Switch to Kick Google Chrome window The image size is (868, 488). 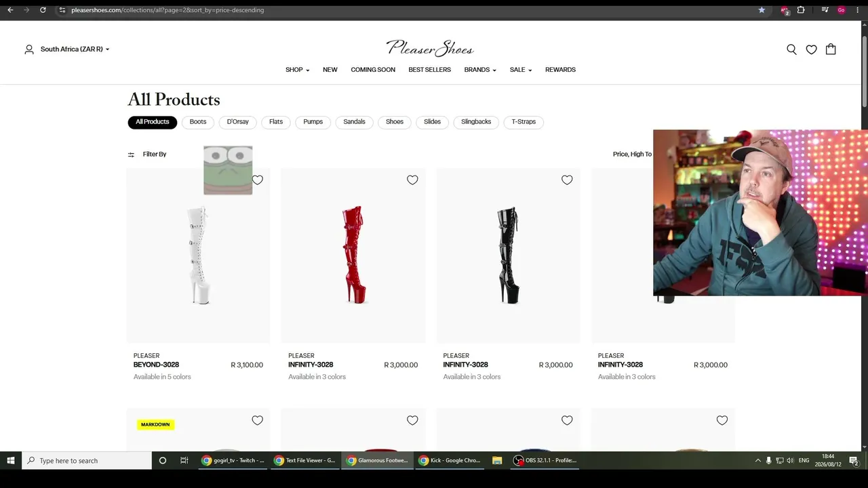451,461
